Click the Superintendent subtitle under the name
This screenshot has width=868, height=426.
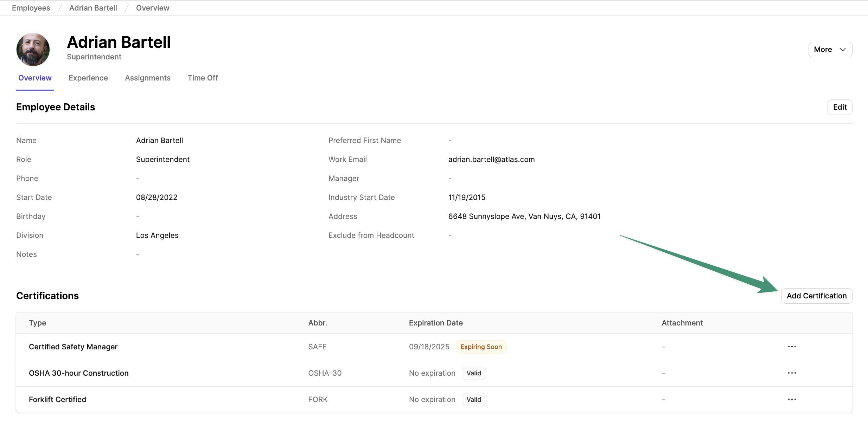[x=94, y=57]
